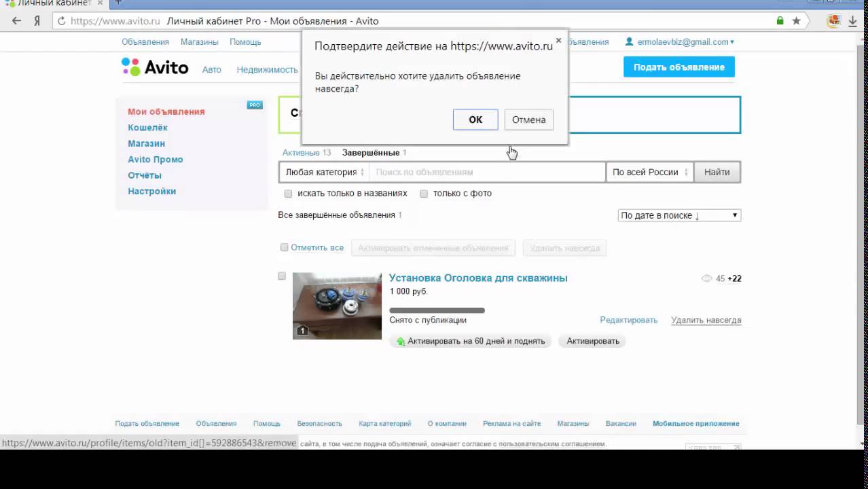Click the eye views icon on the listing
Image resolution: width=868 pixels, height=489 pixels.
point(706,278)
